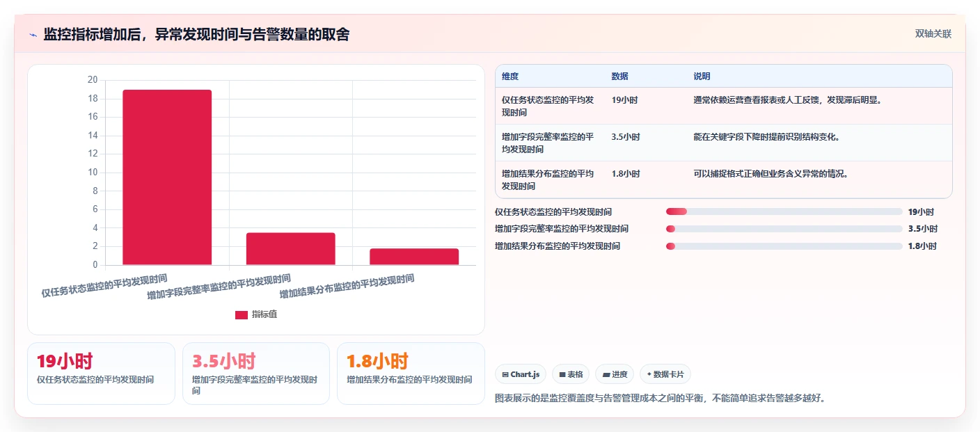Click the 3.5小时 value next to progress bar
980x432 pixels.
922,229
